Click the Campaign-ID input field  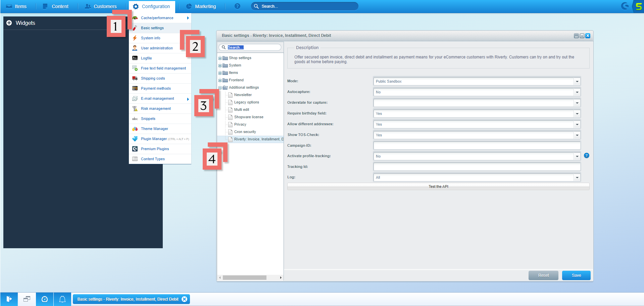477,145
